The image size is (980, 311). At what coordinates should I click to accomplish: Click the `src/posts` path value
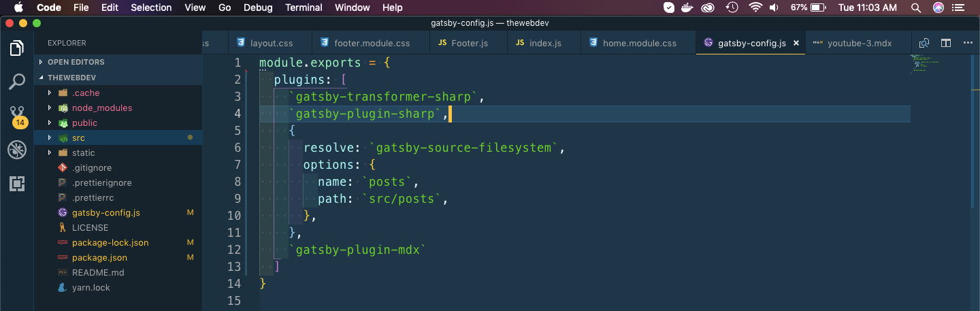[x=402, y=199]
